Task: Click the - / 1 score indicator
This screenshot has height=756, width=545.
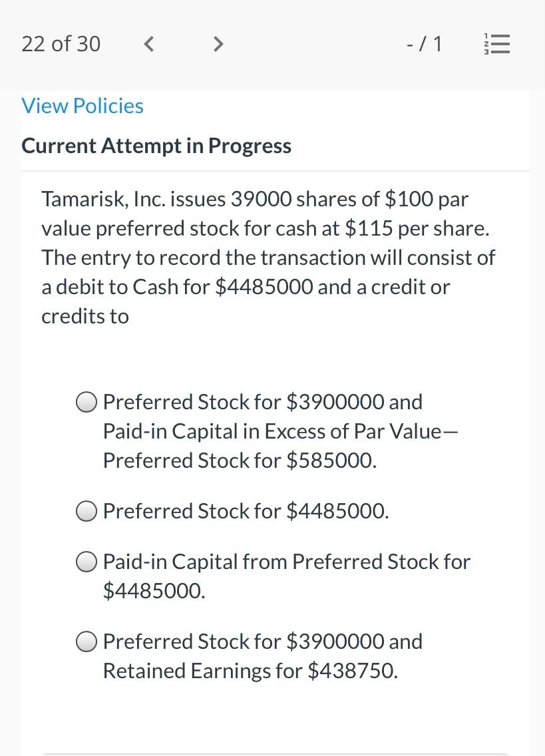Action: click(425, 44)
